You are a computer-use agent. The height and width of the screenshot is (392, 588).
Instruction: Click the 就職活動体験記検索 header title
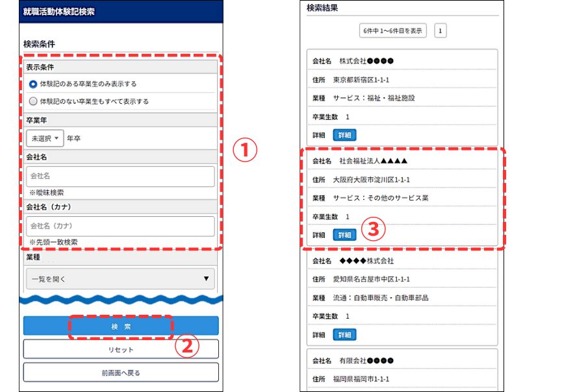click(58, 12)
